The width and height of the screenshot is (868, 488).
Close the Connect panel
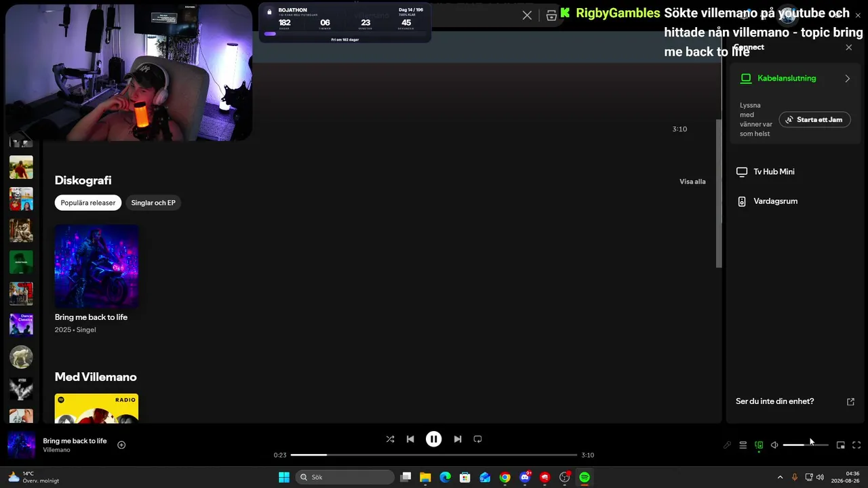[849, 47]
